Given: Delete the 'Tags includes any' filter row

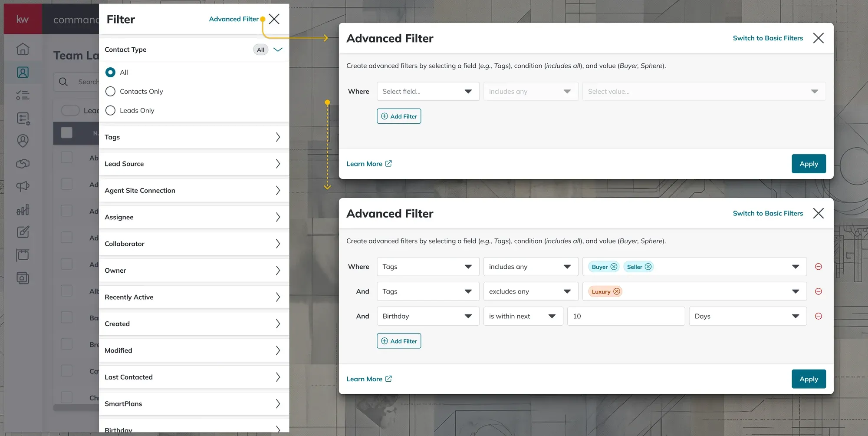Looking at the screenshot, I should pyautogui.click(x=819, y=267).
